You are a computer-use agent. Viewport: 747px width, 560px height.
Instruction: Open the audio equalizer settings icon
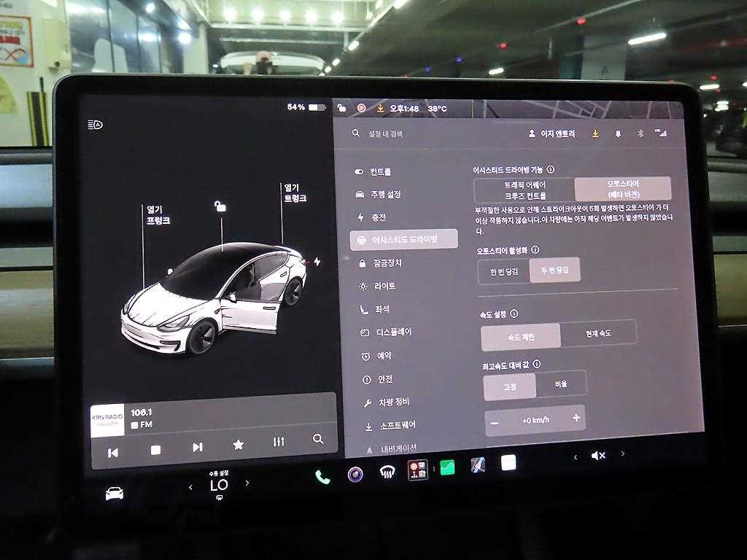click(x=279, y=442)
